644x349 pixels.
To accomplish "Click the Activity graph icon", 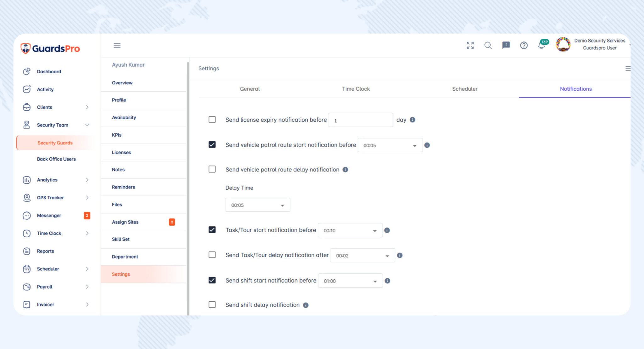I will pyautogui.click(x=27, y=89).
